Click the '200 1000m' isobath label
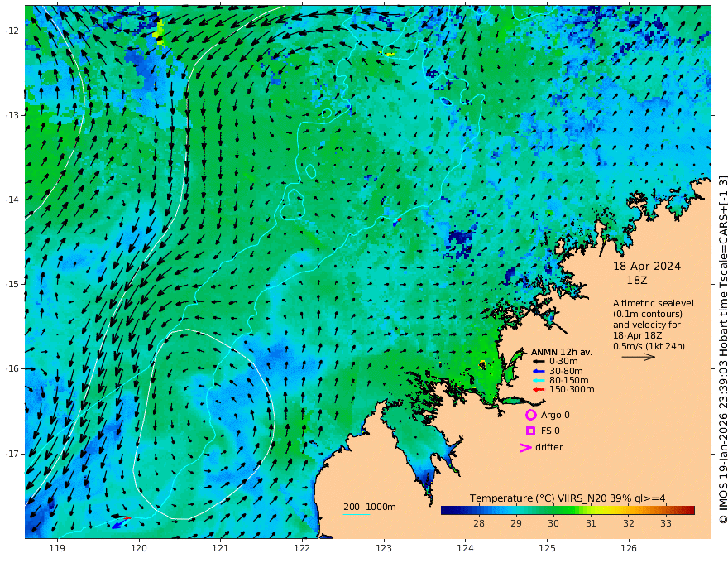This screenshot has width=728, height=563. (x=370, y=507)
